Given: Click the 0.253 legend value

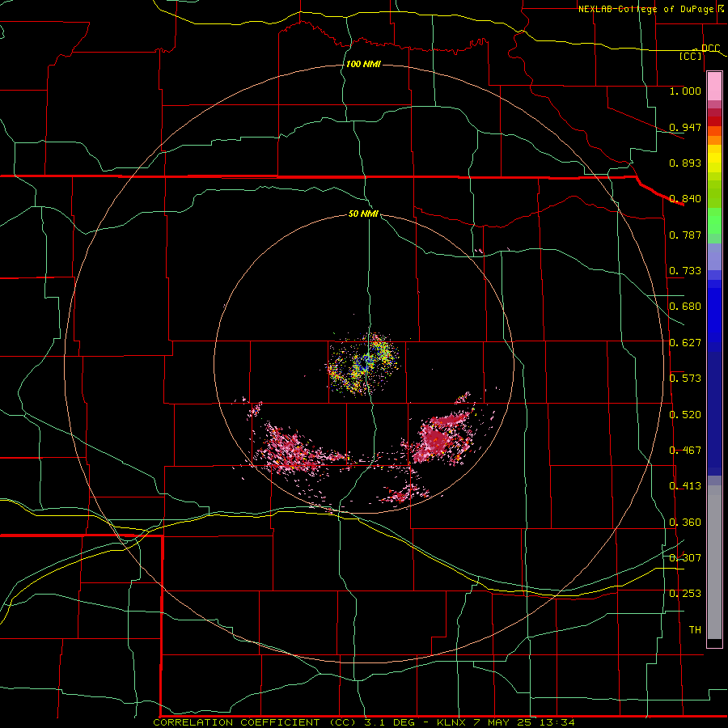Looking at the screenshot, I should pyautogui.click(x=685, y=594).
